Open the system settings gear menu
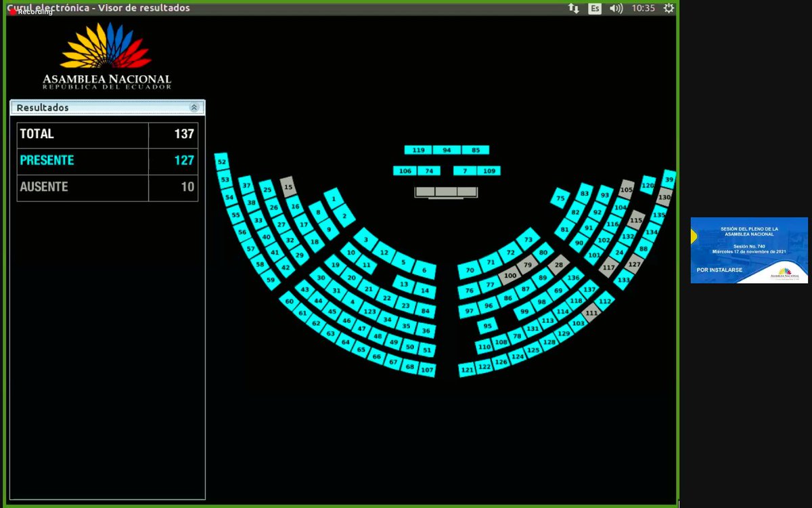This screenshot has width=812, height=508. 669,8
